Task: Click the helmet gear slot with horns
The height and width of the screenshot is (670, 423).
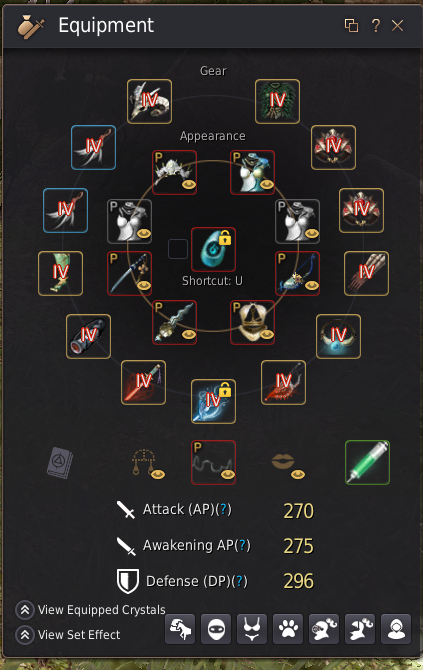Action: coord(150,101)
